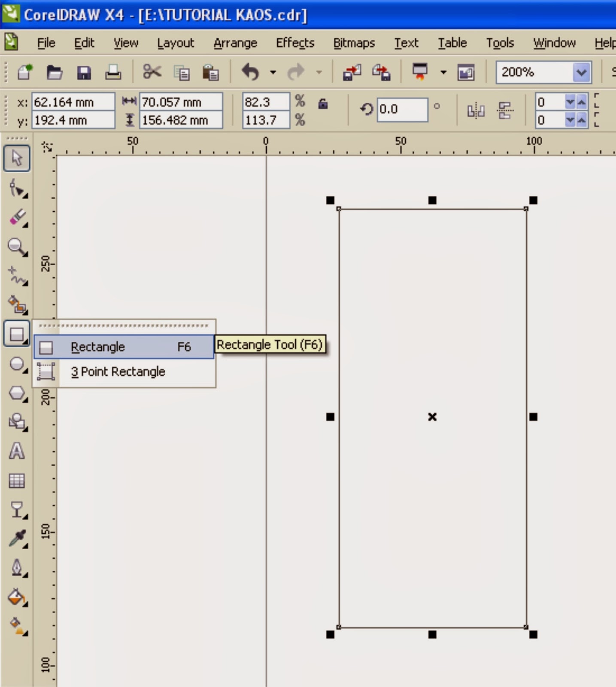Click the ruler origin crosshair icon

[46, 147]
